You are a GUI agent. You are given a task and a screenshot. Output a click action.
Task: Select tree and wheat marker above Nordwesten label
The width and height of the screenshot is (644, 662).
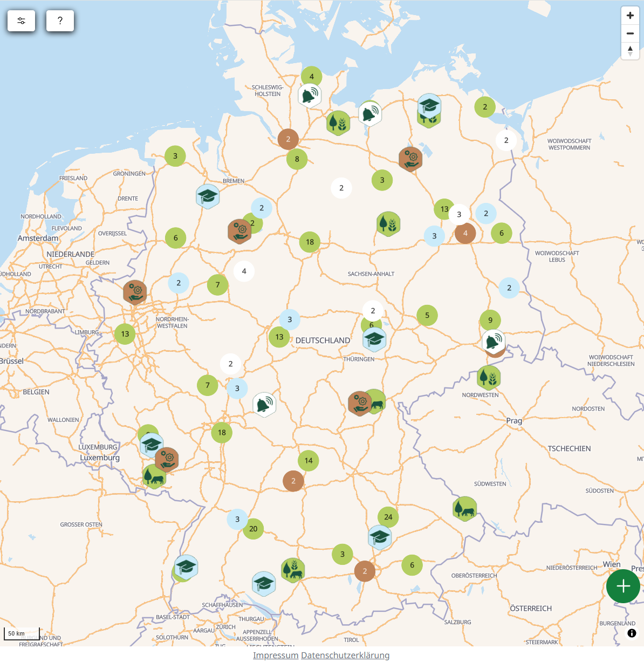pos(489,377)
